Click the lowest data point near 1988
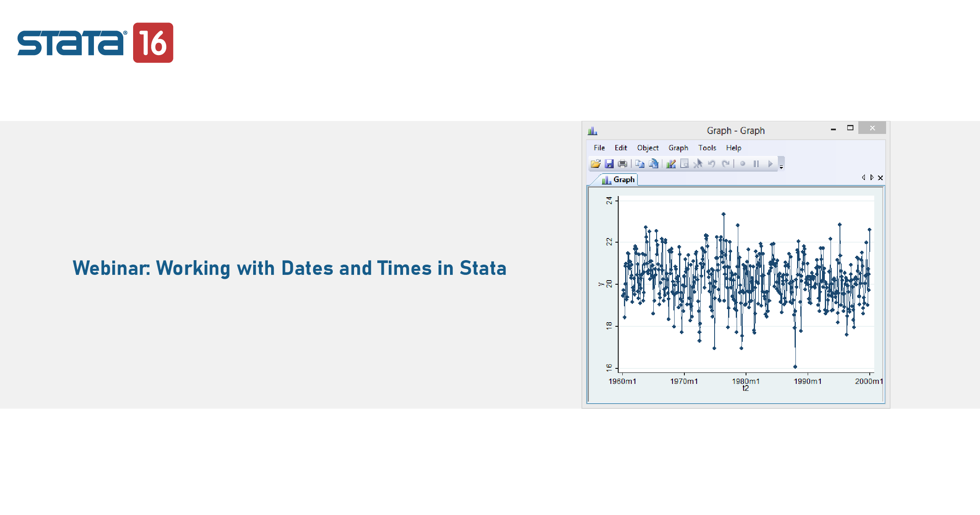980x515 pixels. pos(795,367)
